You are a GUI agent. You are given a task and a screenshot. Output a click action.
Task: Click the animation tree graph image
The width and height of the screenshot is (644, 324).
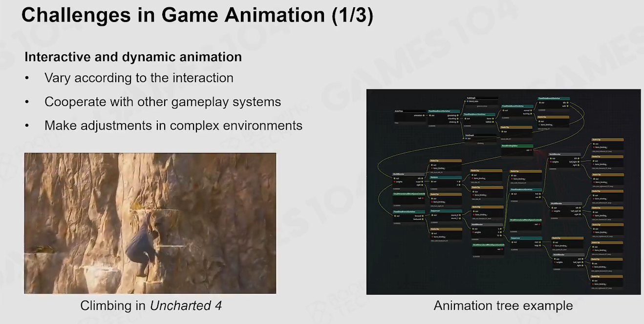(504, 192)
